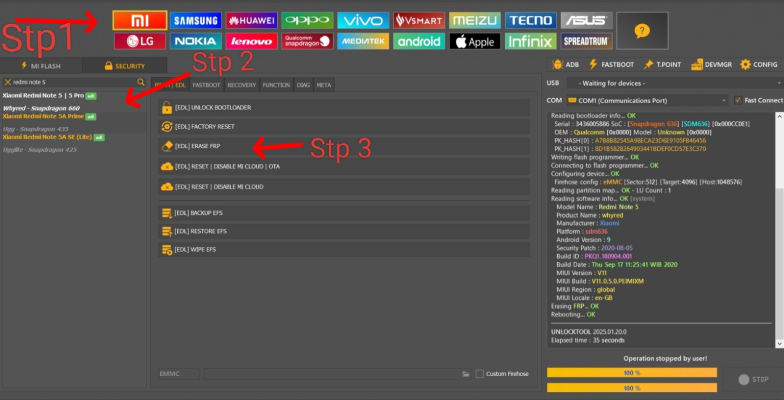Click 'Operation stopped by user!' status text
This screenshot has width=784, height=400.
[x=665, y=358]
